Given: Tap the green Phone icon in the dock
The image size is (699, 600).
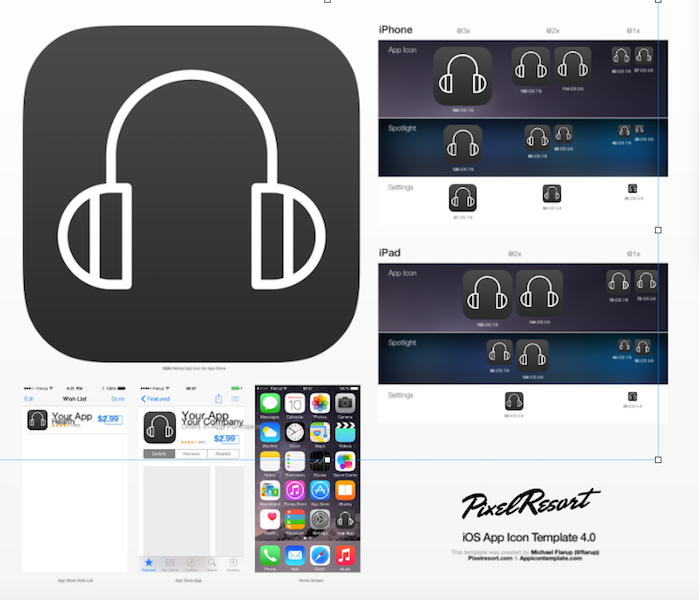Looking at the screenshot, I should pos(269,554).
